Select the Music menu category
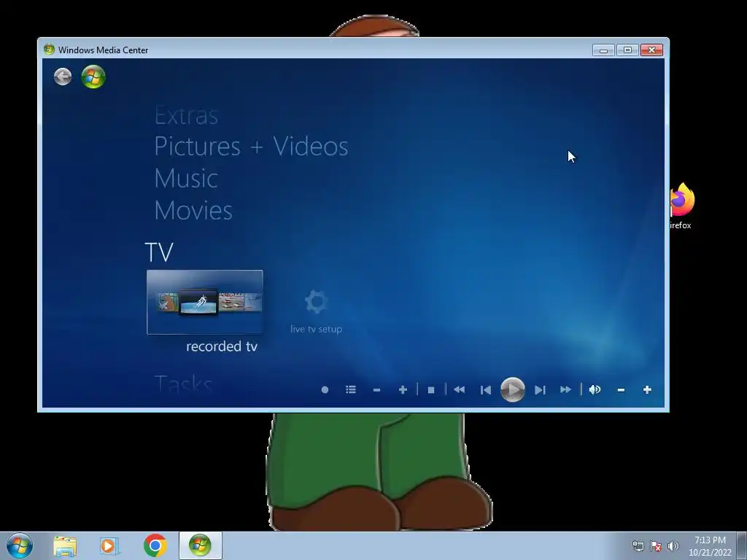747x560 pixels. [x=186, y=178]
